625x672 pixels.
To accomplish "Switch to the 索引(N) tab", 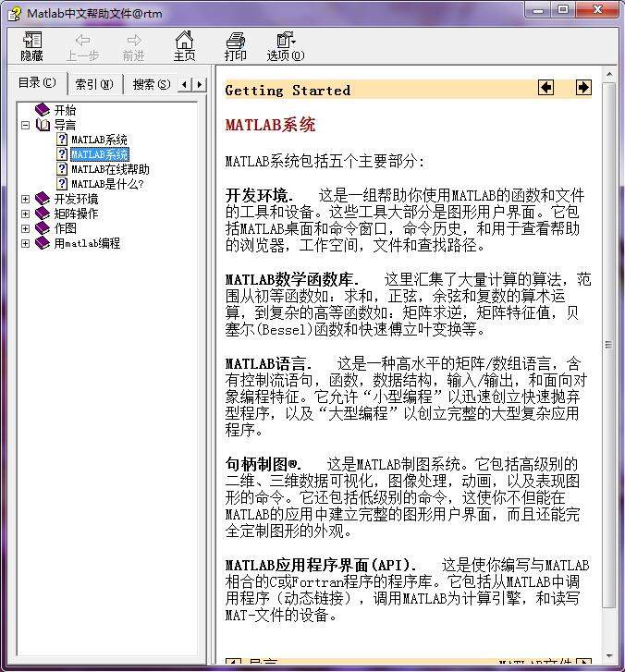I will 94,84.
